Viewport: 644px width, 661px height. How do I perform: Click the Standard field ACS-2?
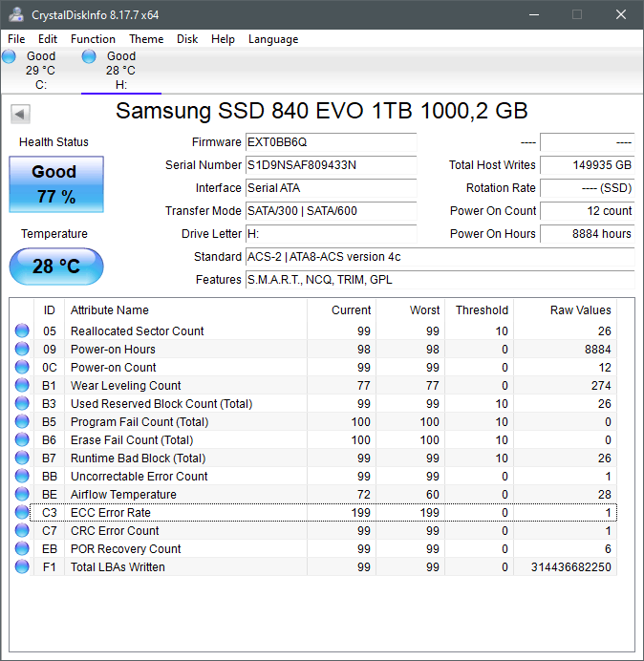[440, 256]
